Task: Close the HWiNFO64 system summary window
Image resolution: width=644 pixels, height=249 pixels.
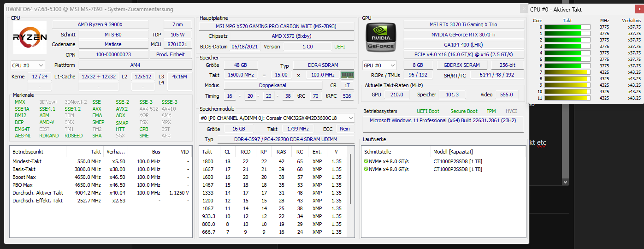Action: 524,9
